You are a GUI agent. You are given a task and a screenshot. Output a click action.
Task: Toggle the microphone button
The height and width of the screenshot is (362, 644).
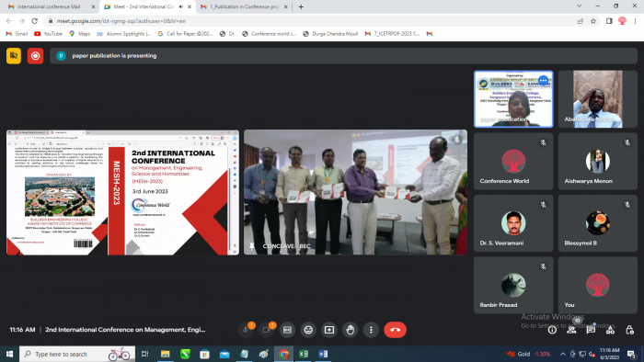[x=246, y=330]
